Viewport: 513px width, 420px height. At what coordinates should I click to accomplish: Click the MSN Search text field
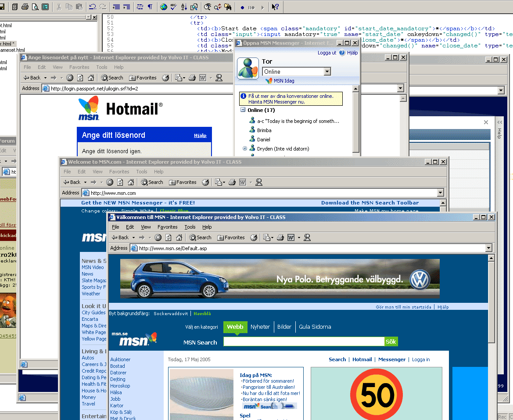coord(304,341)
